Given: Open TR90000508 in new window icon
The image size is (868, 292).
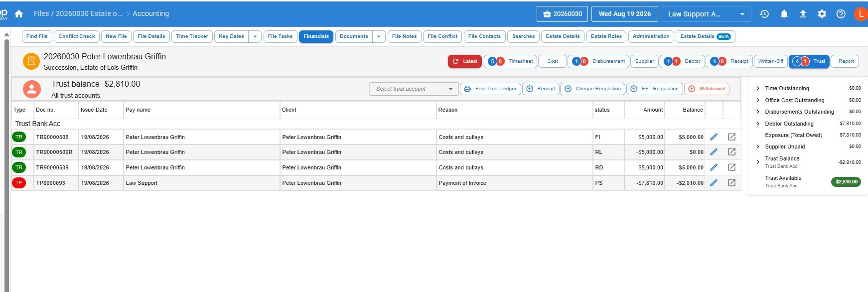Looking at the screenshot, I should (731, 137).
